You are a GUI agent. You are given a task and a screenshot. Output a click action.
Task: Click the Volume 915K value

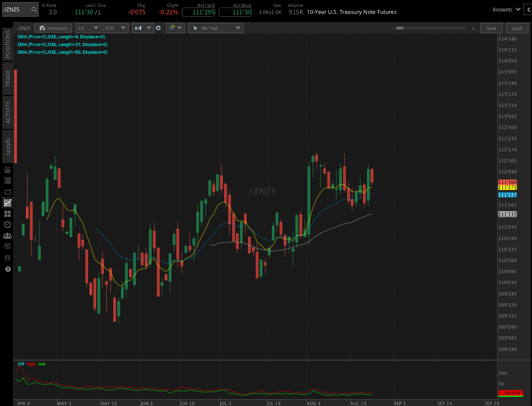tap(296, 12)
